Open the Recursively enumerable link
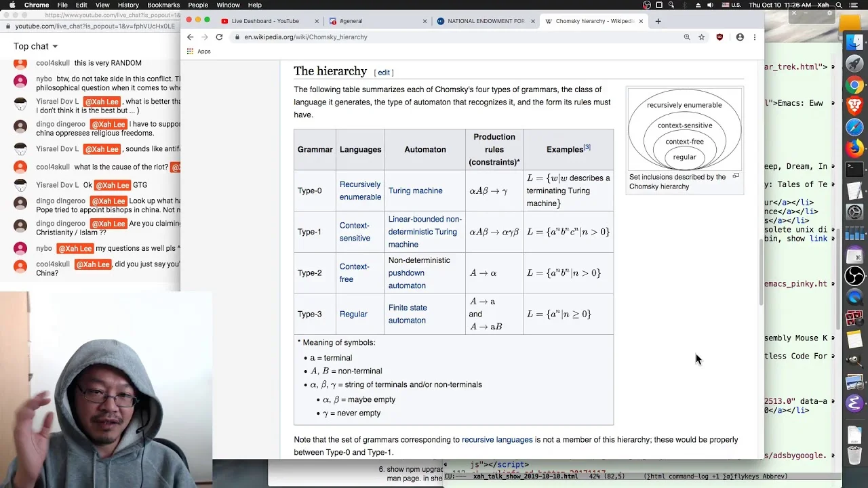The image size is (868, 488). tap(360, 190)
